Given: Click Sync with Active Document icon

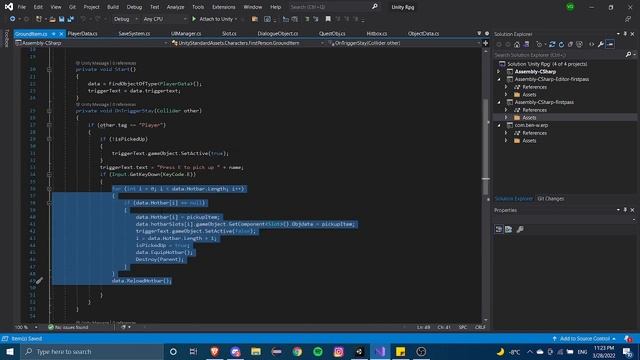Looking at the screenshot, I should pyautogui.click(x=552, y=44).
